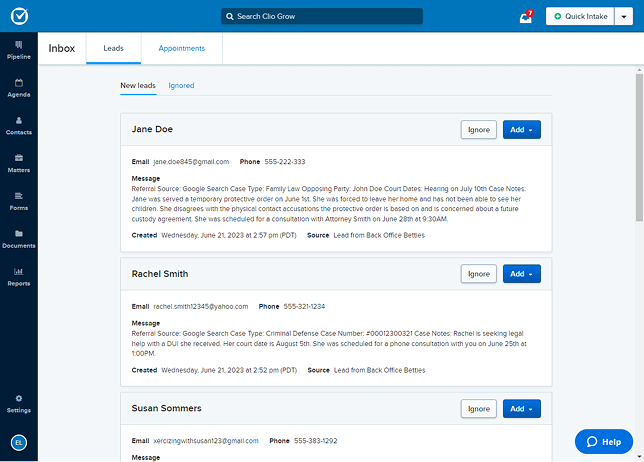This screenshot has width=644, height=462.
Task: Click email jane.doe845@gmail.com
Action: point(191,162)
